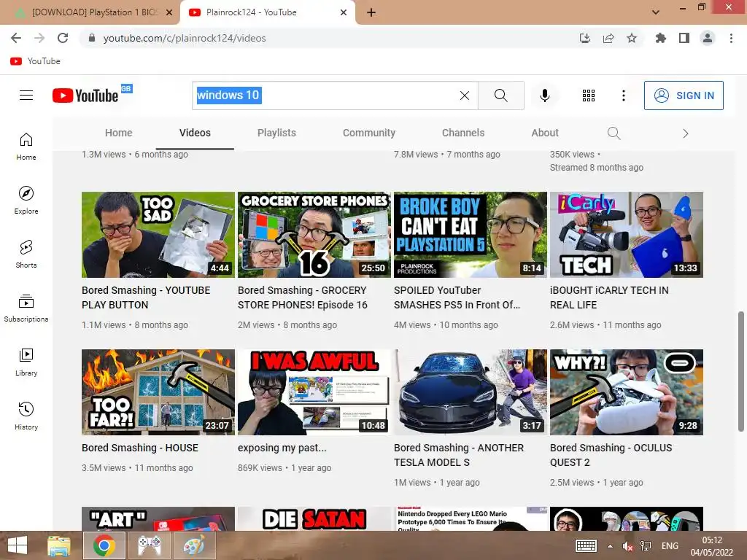Screen dimensions: 747x560
Task: Go to Home in the sidebar
Action: tap(26, 146)
